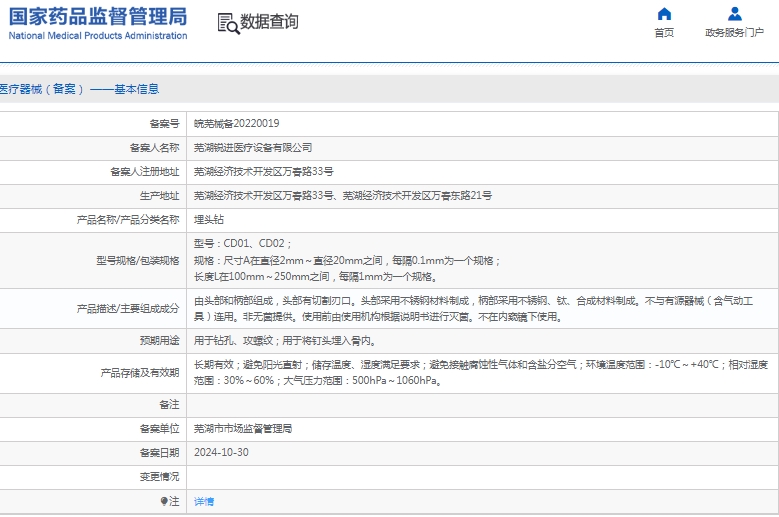Click the model line 型号：CD01、CD02
The width and height of the screenshot is (779, 517).
[x=242, y=243]
